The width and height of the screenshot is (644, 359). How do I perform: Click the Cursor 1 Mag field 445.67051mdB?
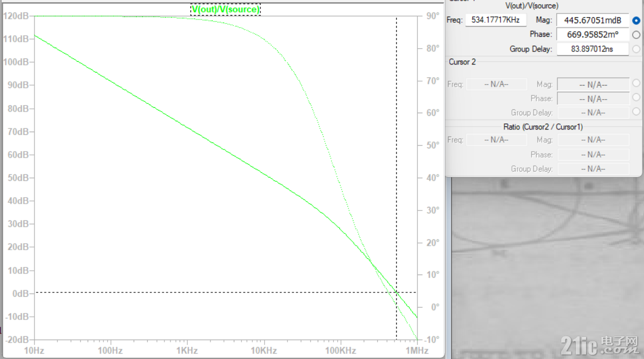point(593,20)
